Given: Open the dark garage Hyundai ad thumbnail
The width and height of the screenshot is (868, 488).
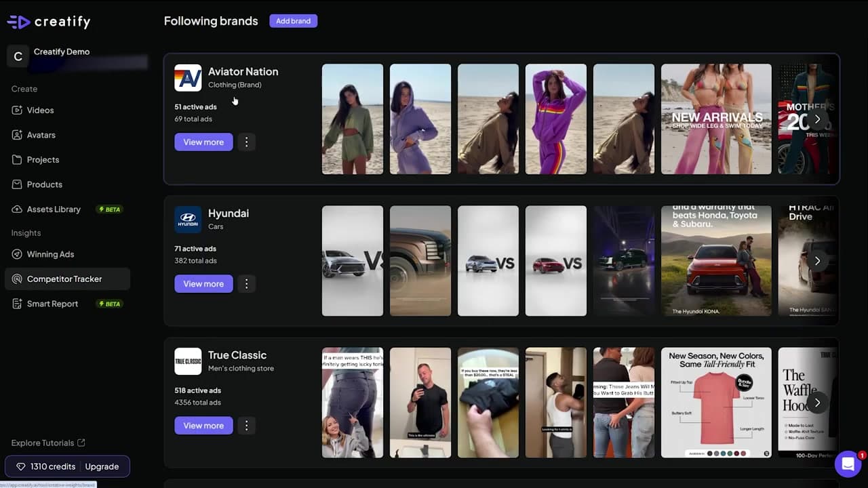Looking at the screenshot, I should click(x=624, y=261).
